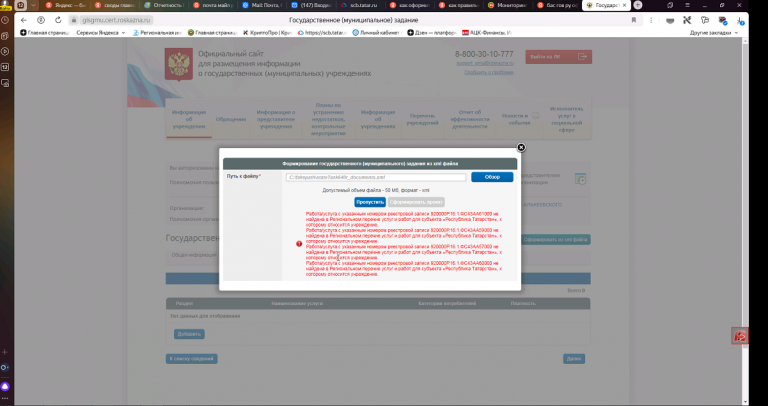
Task: Open Обращения tab
Action: tap(231, 119)
